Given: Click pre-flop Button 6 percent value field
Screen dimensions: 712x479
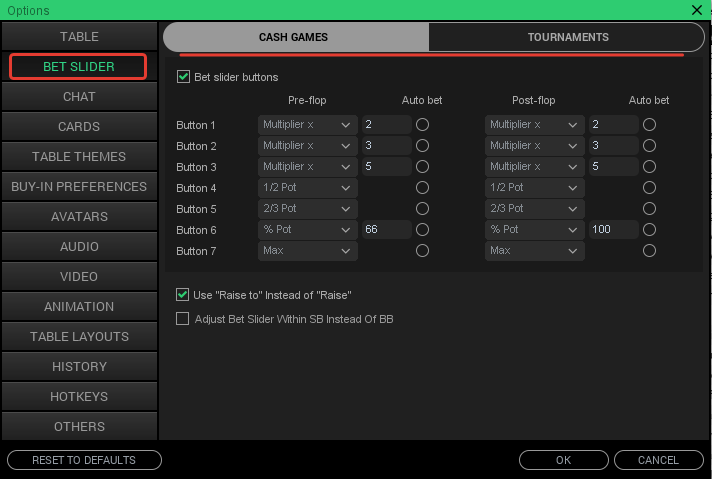Looking at the screenshot, I should tap(386, 230).
